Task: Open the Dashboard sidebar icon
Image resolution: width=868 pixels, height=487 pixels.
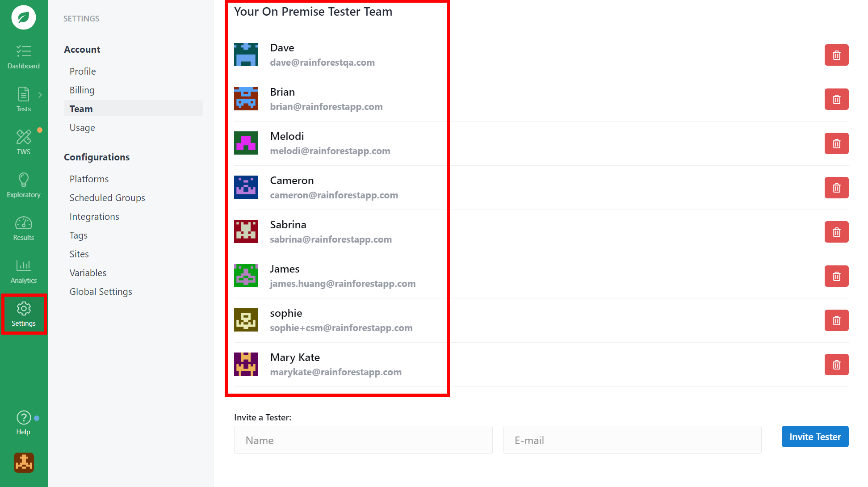Action: [x=24, y=57]
